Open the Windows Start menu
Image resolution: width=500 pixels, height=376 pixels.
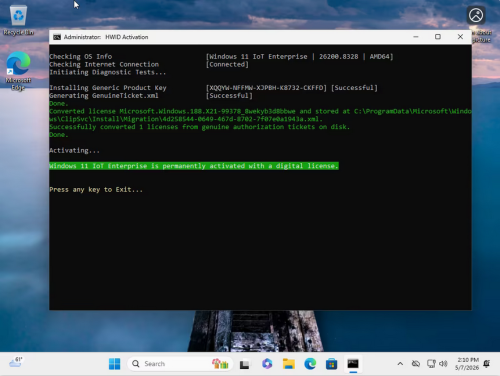pyautogui.click(x=114, y=364)
